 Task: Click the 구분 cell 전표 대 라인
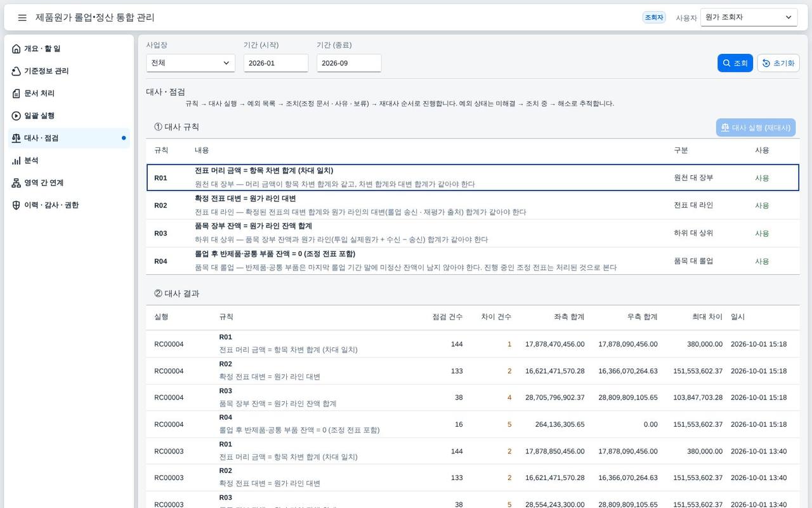point(693,205)
